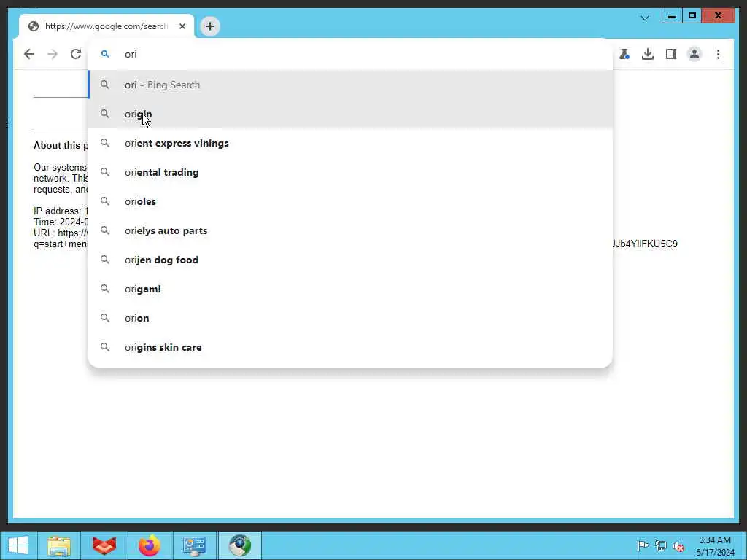Image resolution: width=747 pixels, height=560 pixels.
Task: Choose 'ori - Bing Search' suggestion
Action: pos(350,85)
